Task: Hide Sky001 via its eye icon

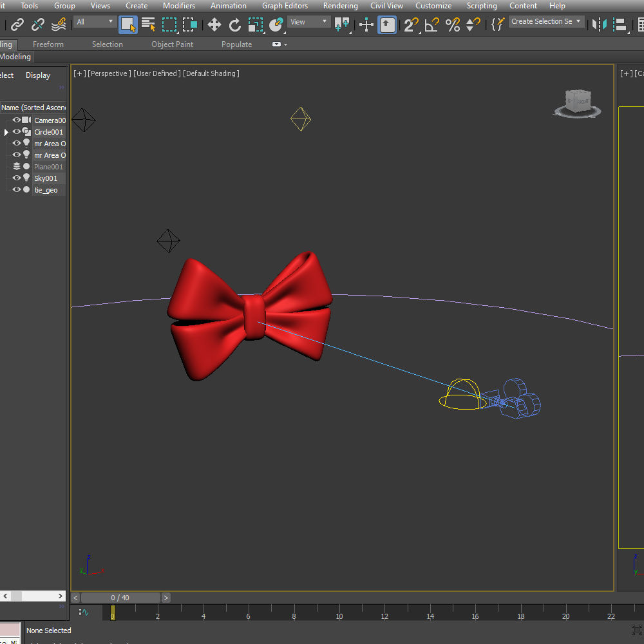Action: (x=17, y=178)
